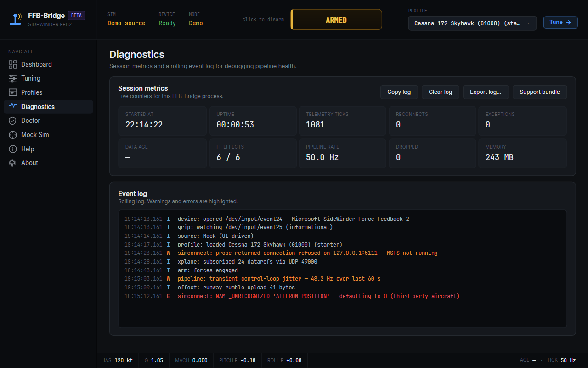
Task: Click the FFB-Bridge joystick logo
Action: tap(16, 19)
